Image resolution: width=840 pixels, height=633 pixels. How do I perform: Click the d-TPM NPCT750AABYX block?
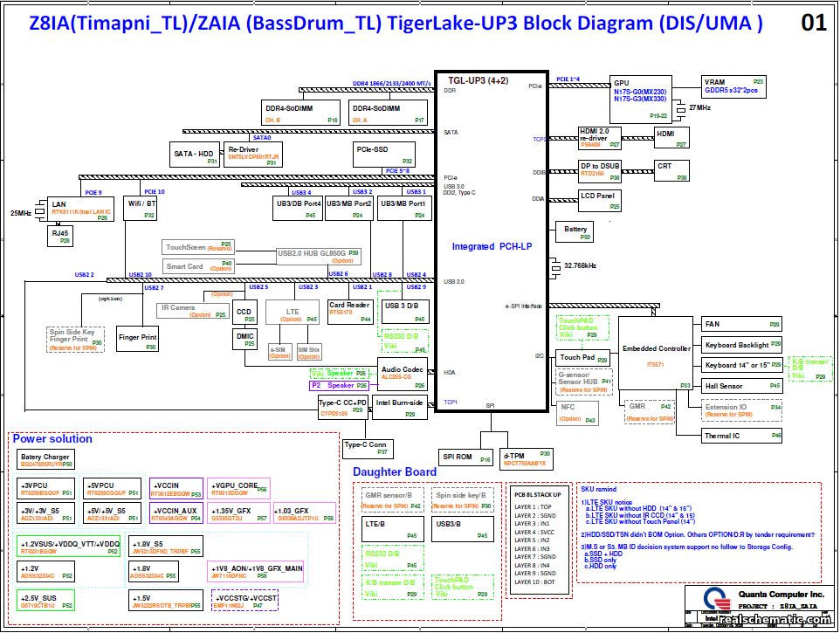click(x=526, y=458)
